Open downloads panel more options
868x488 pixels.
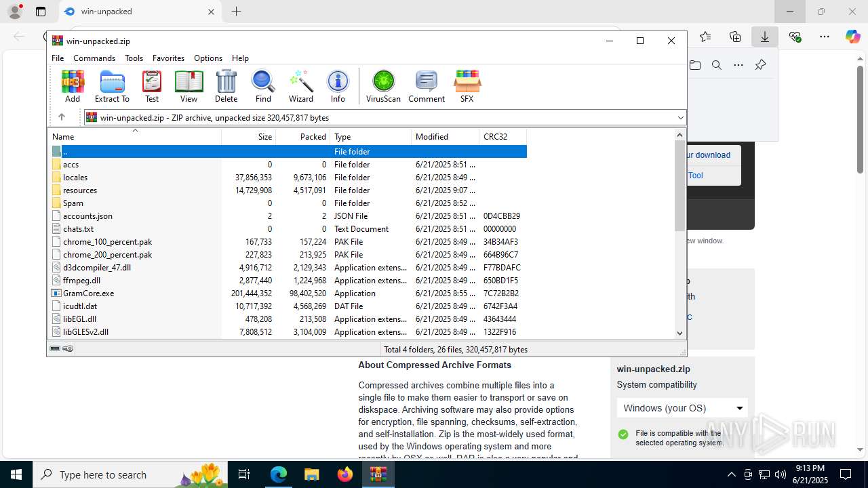click(x=738, y=65)
